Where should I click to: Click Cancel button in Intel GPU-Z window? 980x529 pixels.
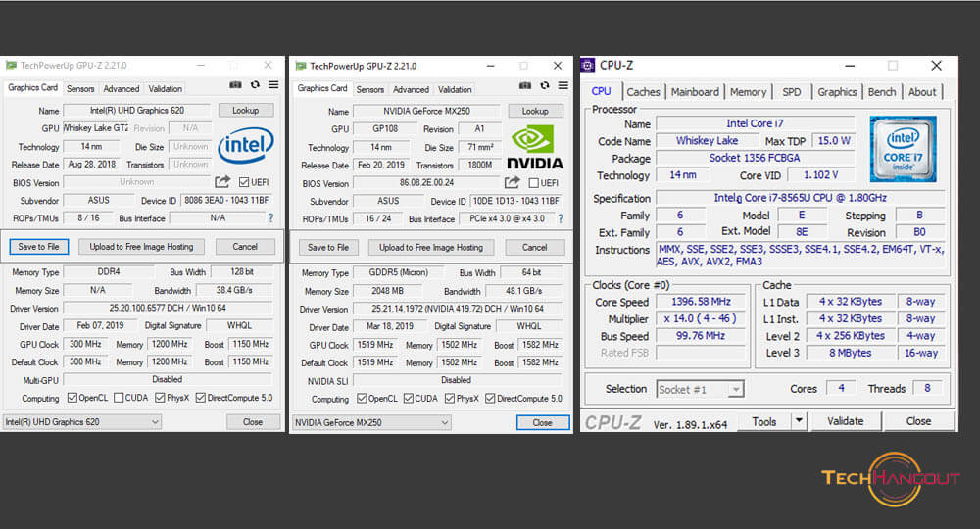click(x=245, y=247)
